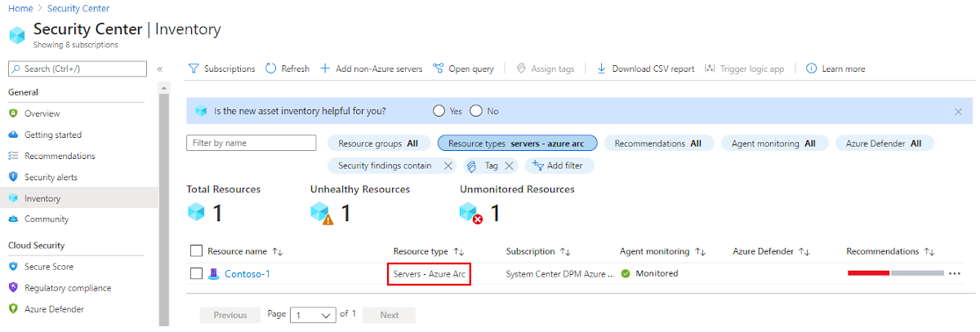Screen dimensions: 980x332
Task: Collapse the sidebar with double chevron
Action: [160, 69]
